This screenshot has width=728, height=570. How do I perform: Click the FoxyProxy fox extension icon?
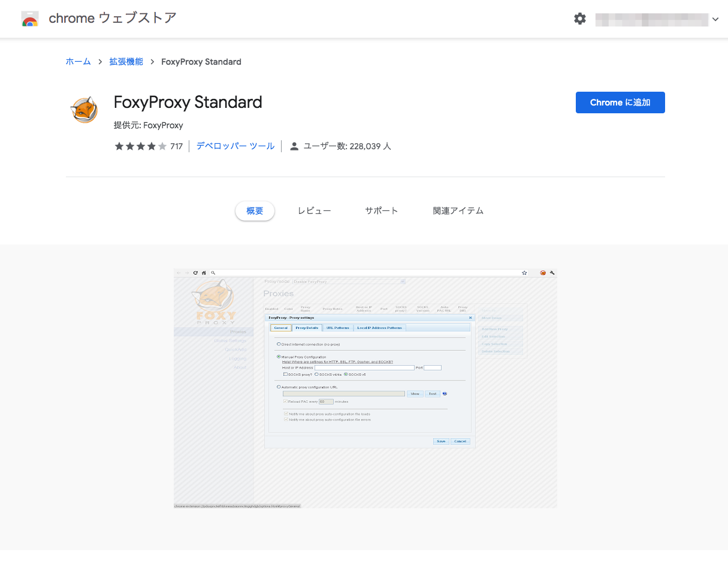coord(84,110)
